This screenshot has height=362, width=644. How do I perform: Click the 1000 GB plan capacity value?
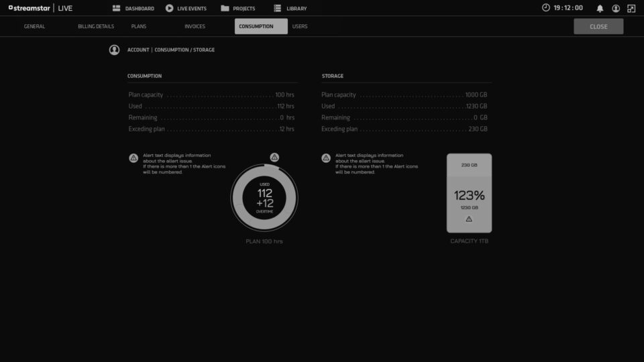point(476,95)
